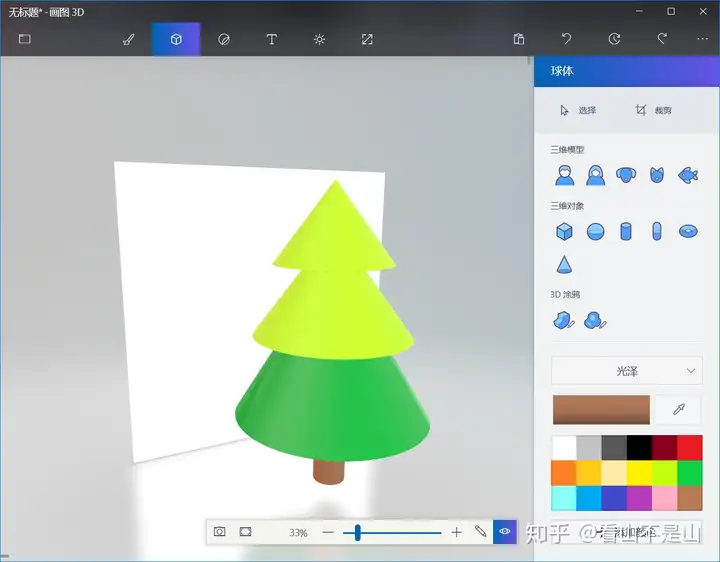This screenshot has width=720, height=562.
Task: Insert the fish 3D model
Action: point(688,175)
